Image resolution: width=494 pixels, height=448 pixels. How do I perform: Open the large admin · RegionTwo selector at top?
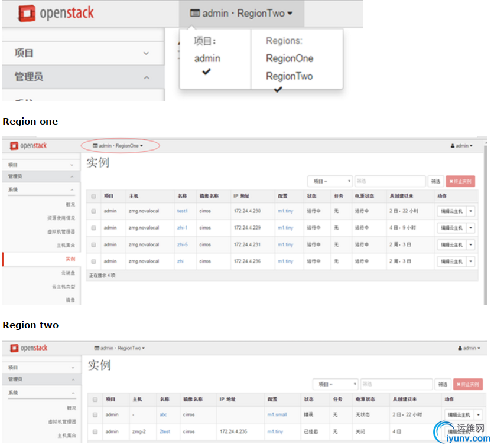(x=241, y=13)
